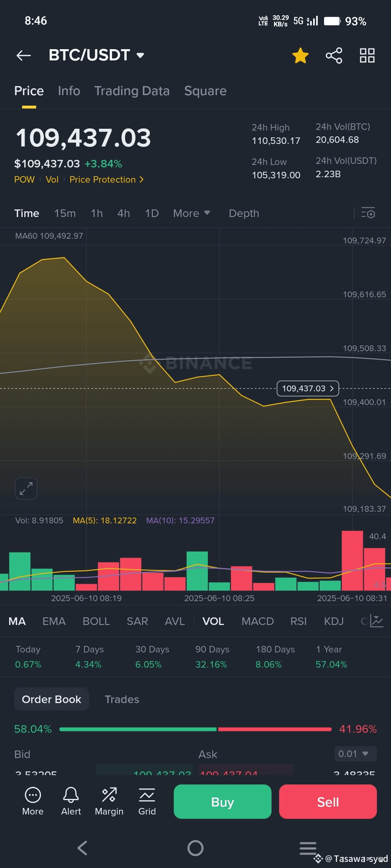Tap the 24h Vol(BTC) value 20,604.68
Image resolution: width=391 pixels, height=868 pixels.
337,140
